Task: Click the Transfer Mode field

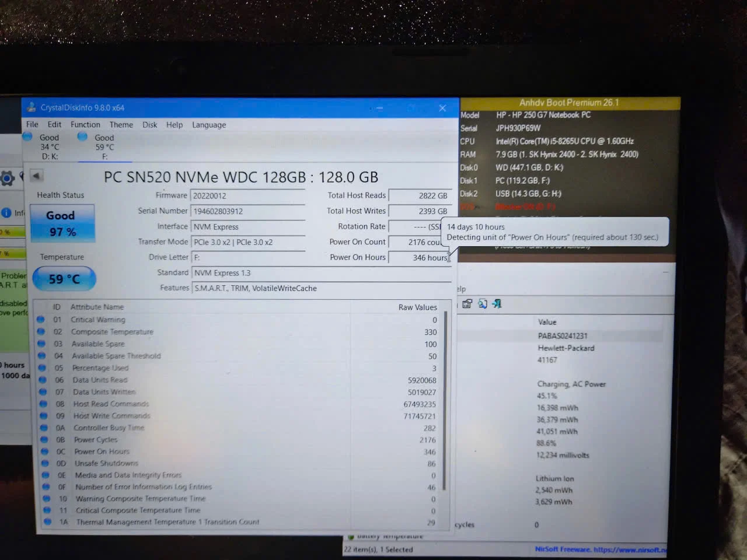Action: point(248,242)
